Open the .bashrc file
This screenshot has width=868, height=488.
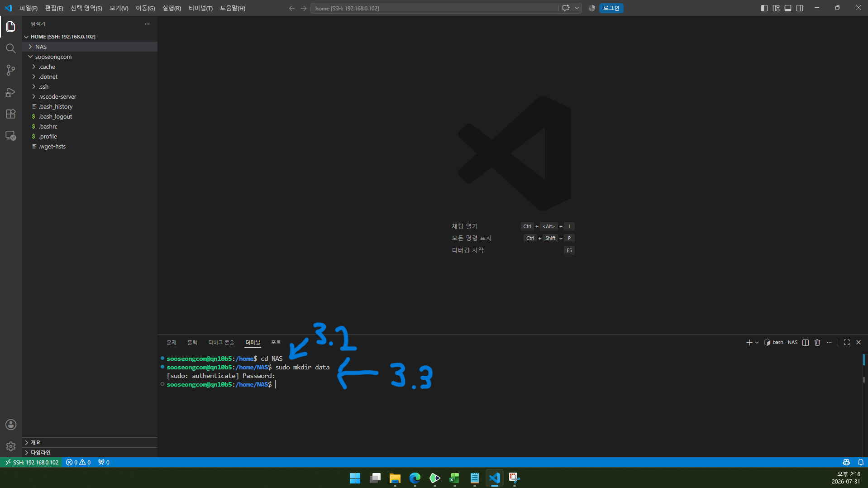point(90,126)
